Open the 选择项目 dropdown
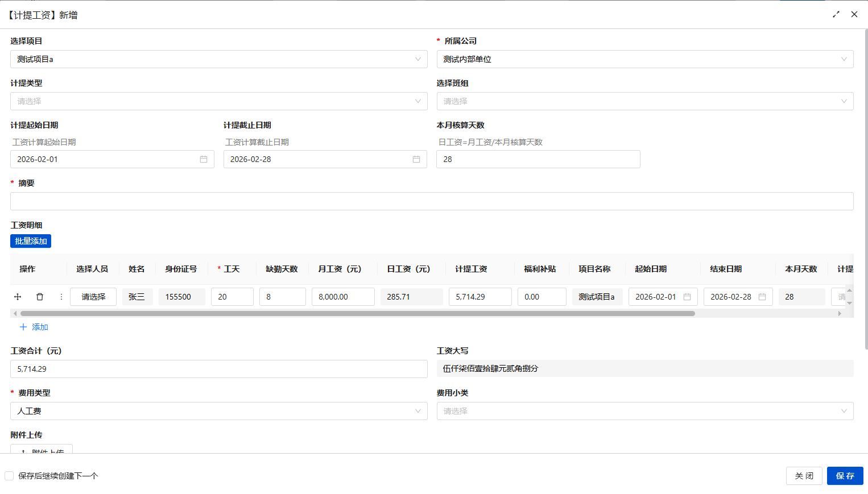 click(x=218, y=59)
